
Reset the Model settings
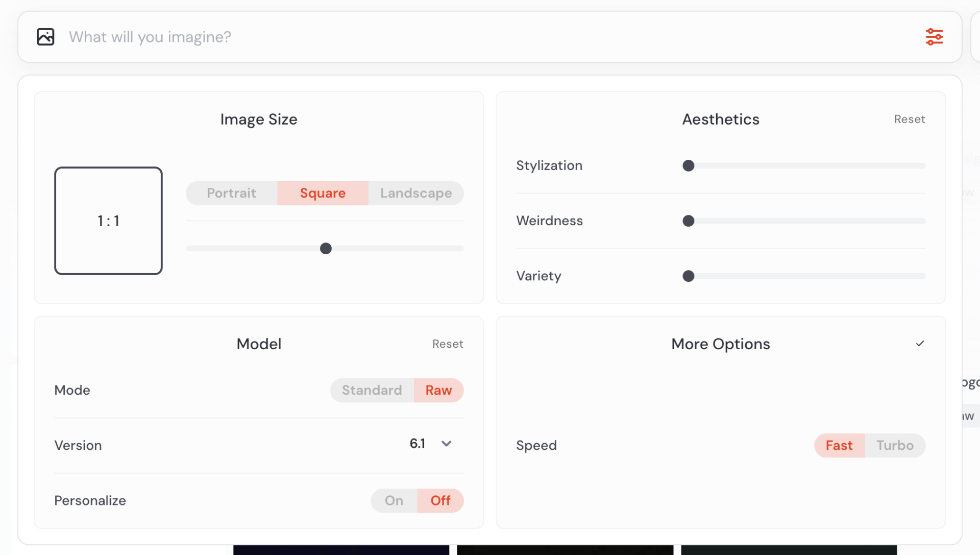pyautogui.click(x=448, y=344)
